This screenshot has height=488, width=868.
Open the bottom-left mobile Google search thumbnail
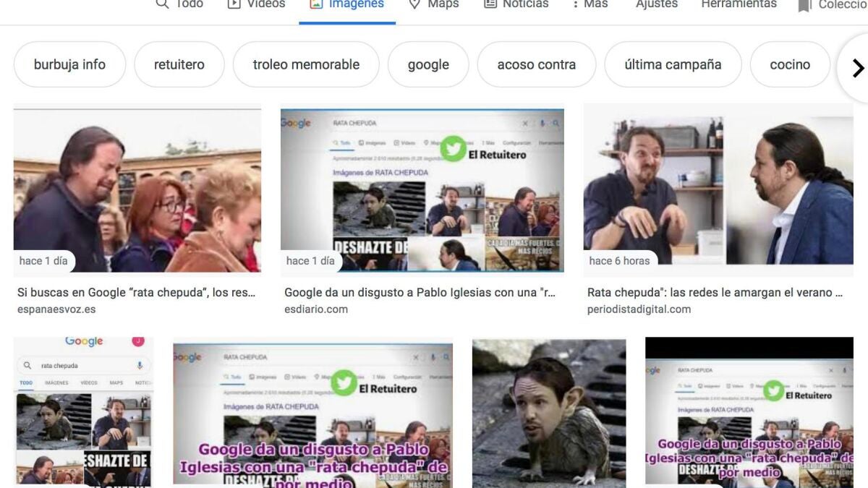(83, 411)
